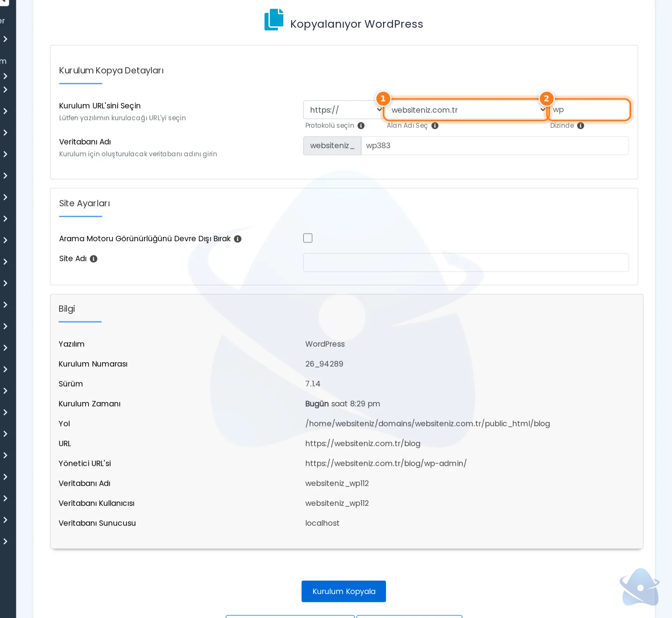The height and width of the screenshot is (618, 672).
Task: Click the Kurulum Zamanı value Bugün saat 8:29 pm
Action: tap(343, 404)
